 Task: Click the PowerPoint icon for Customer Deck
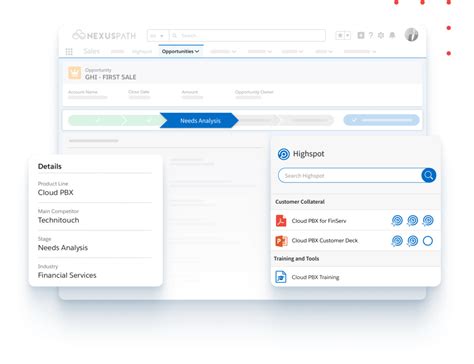click(x=281, y=241)
